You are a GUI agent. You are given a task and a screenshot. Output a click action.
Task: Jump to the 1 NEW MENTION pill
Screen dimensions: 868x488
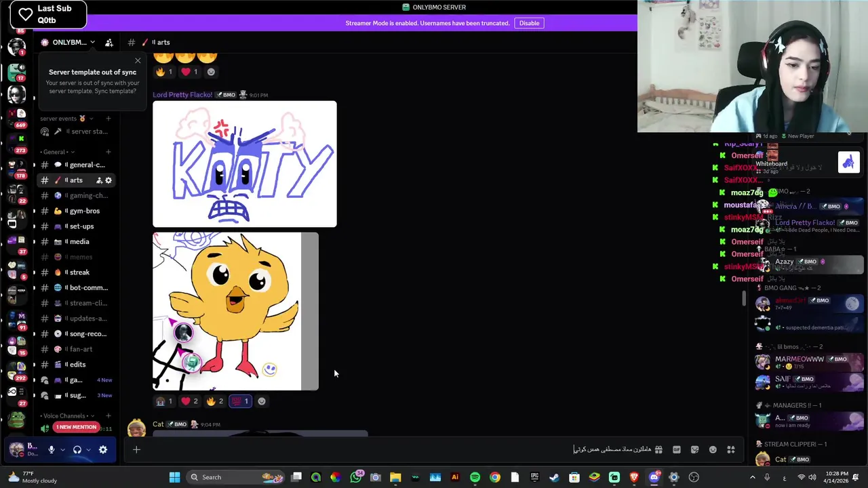pyautogui.click(x=76, y=427)
